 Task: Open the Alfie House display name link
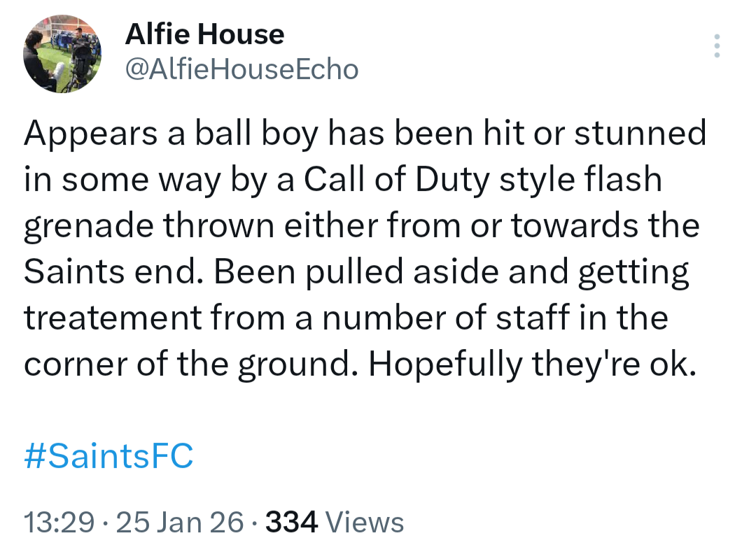[204, 34]
